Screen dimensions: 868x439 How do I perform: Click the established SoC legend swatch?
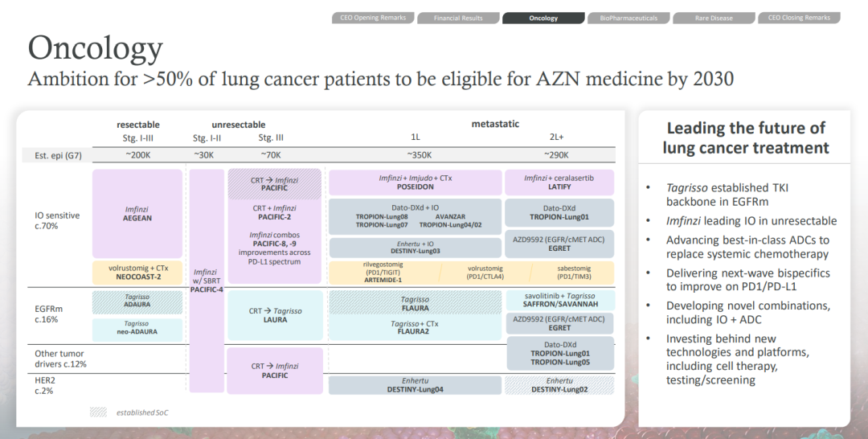(98, 412)
